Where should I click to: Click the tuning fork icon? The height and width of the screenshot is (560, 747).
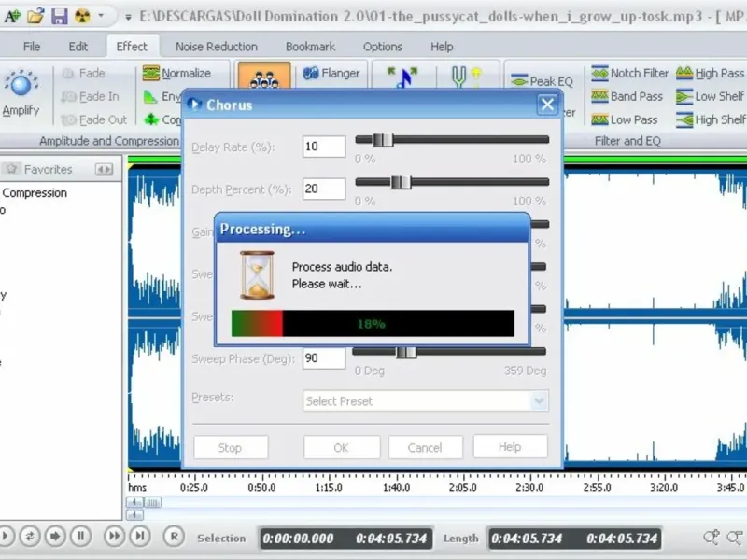coord(466,77)
